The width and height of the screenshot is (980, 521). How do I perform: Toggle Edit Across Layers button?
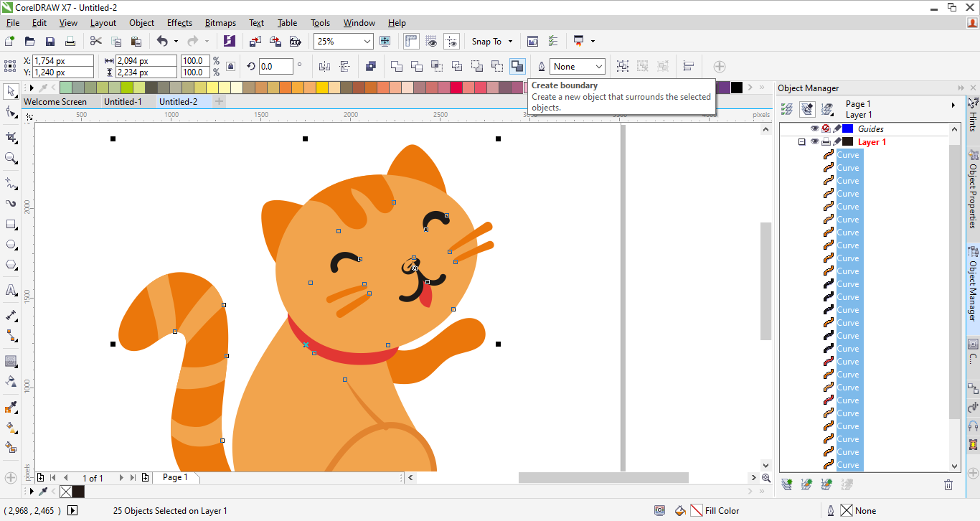pyautogui.click(x=807, y=109)
